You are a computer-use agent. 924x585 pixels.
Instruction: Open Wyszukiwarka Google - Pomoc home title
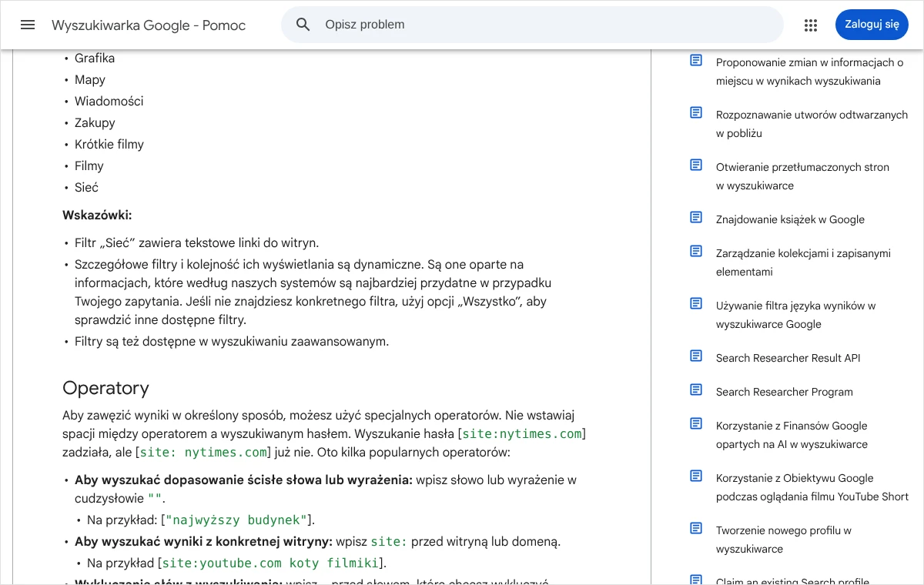click(x=149, y=25)
